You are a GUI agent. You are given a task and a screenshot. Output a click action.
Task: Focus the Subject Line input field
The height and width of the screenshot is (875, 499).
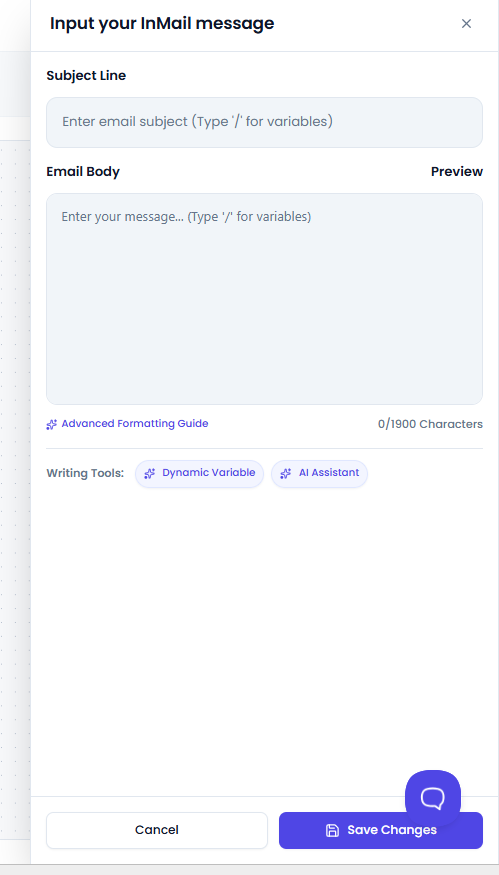point(265,122)
